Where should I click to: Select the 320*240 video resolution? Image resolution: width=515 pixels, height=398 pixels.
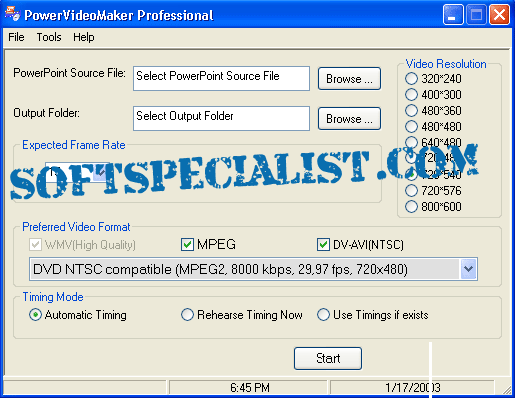411,79
